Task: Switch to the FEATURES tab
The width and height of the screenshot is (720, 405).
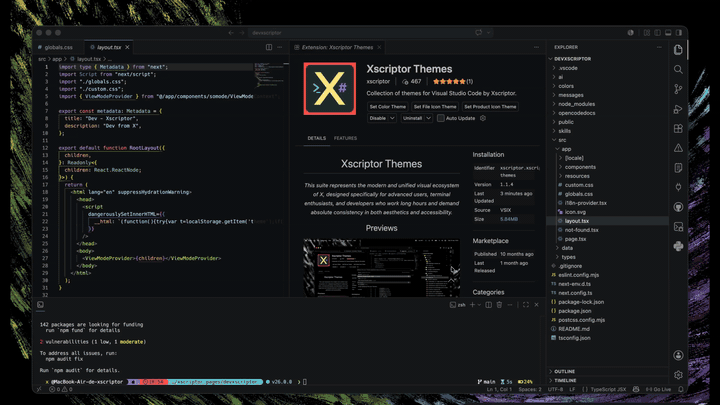Action: tap(345, 138)
